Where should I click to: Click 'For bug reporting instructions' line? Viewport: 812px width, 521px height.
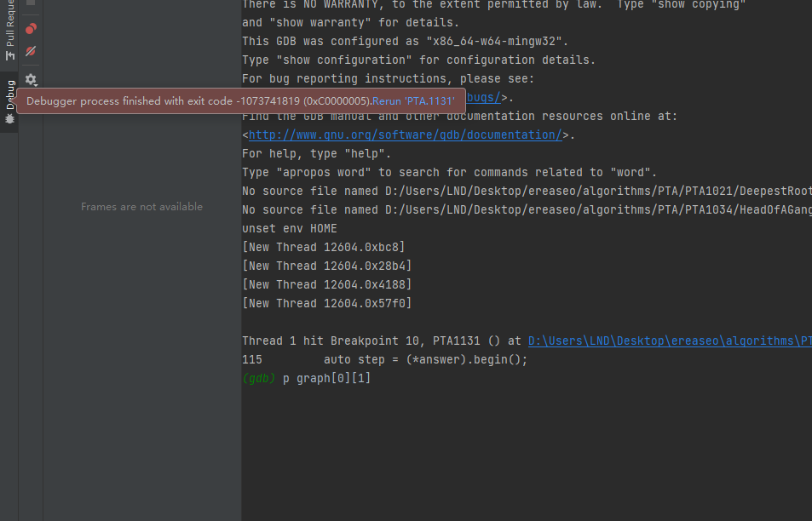point(388,78)
